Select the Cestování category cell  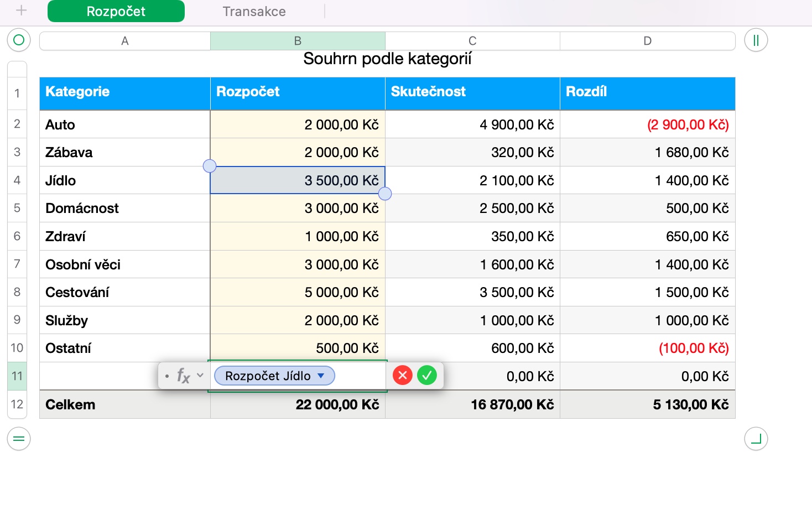coord(125,292)
